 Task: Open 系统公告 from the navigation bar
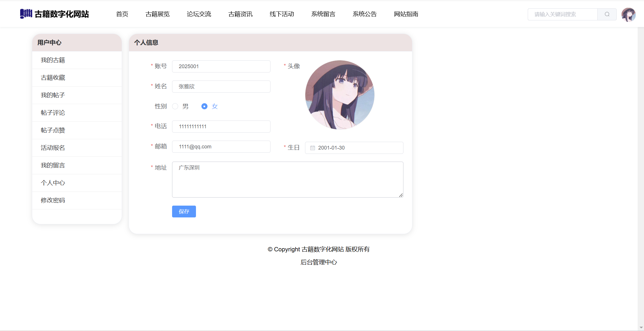pos(365,14)
